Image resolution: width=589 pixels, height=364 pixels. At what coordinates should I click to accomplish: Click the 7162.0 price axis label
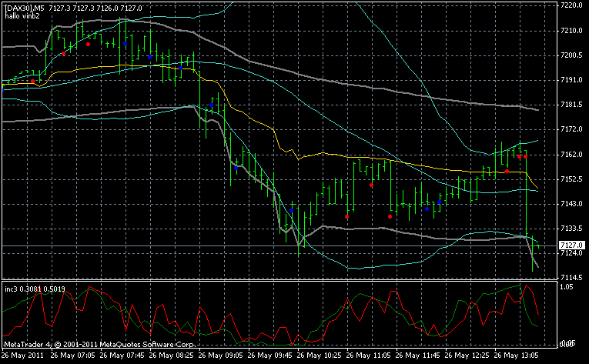[x=571, y=155]
